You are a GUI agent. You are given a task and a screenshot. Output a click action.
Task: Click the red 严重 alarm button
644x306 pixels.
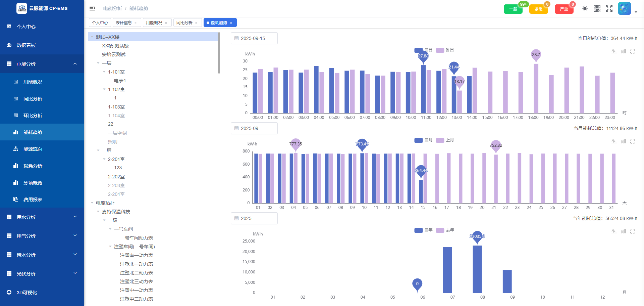tap(564, 9)
